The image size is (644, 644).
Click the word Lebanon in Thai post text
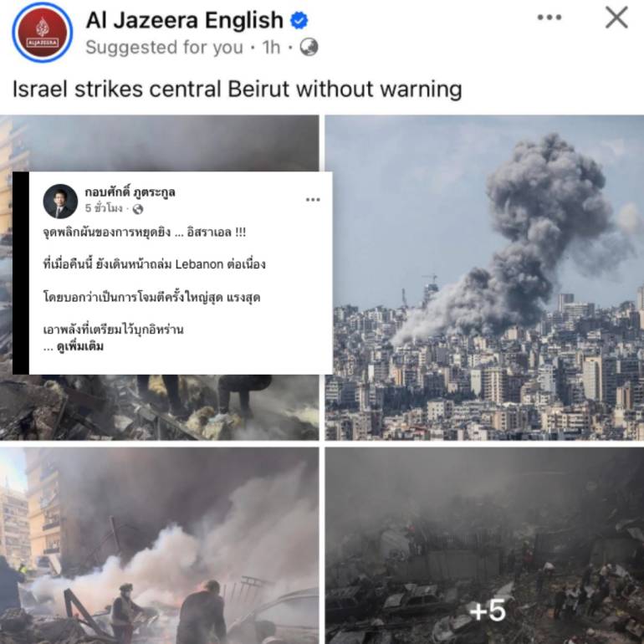click(199, 263)
